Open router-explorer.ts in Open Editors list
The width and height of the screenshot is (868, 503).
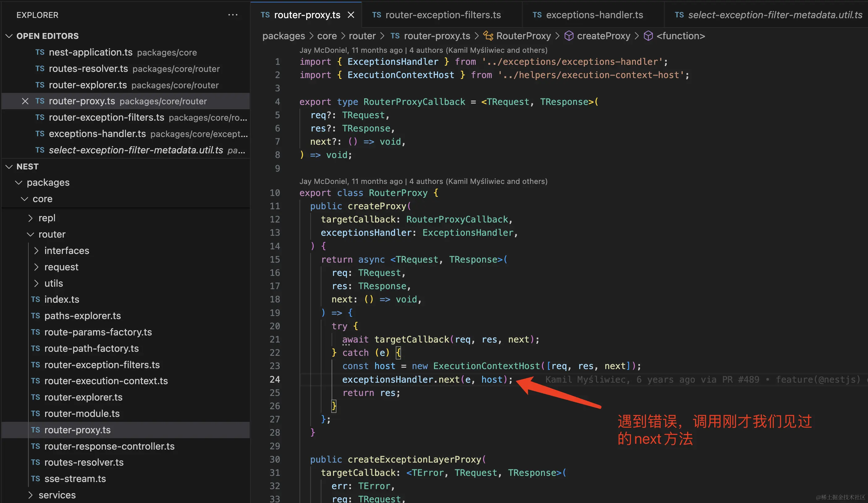[126, 85]
